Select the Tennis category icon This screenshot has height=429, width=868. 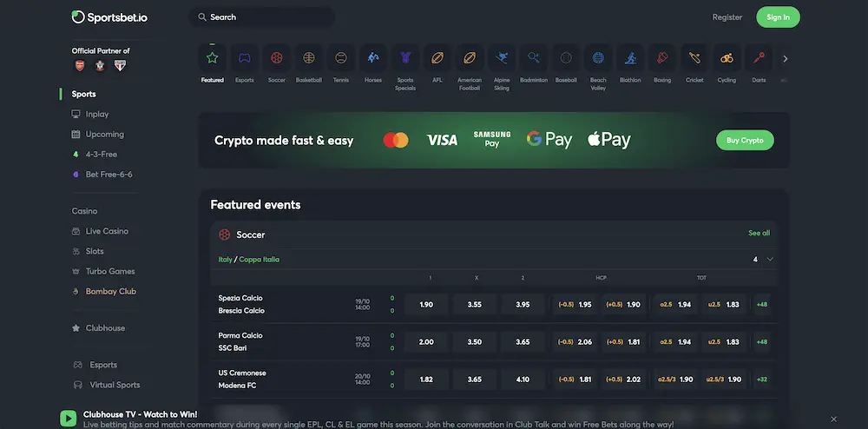click(x=341, y=57)
